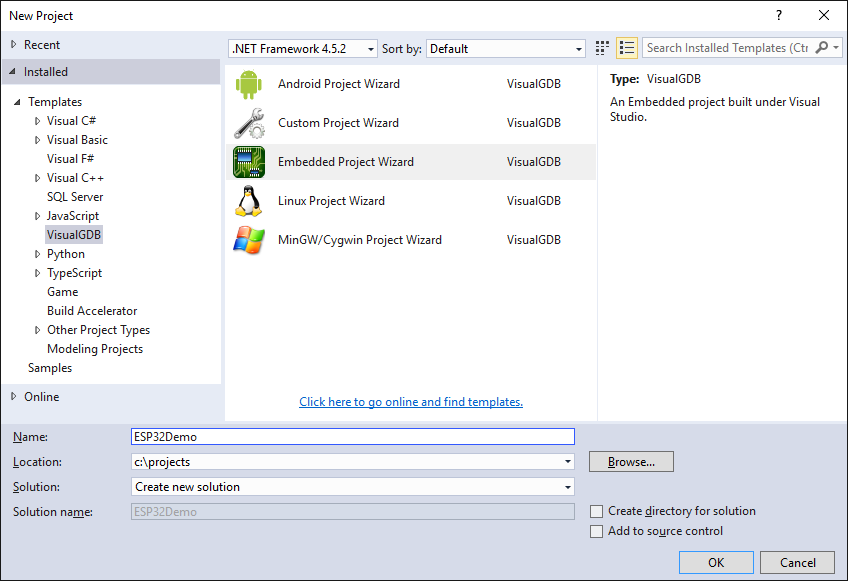The width and height of the screenshot is (848, 581).
Task: Expand the Visual C++ node arrow
Action: (x=37, y=178)
